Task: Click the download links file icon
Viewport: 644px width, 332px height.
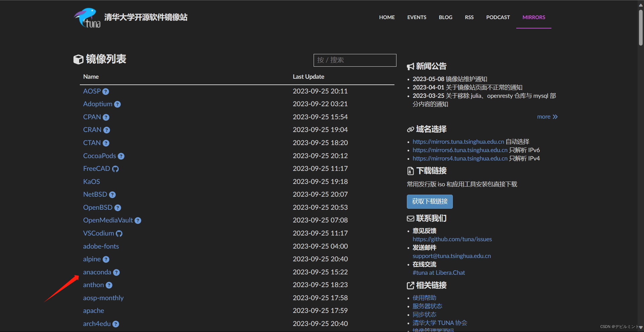Action: [411, 171]
